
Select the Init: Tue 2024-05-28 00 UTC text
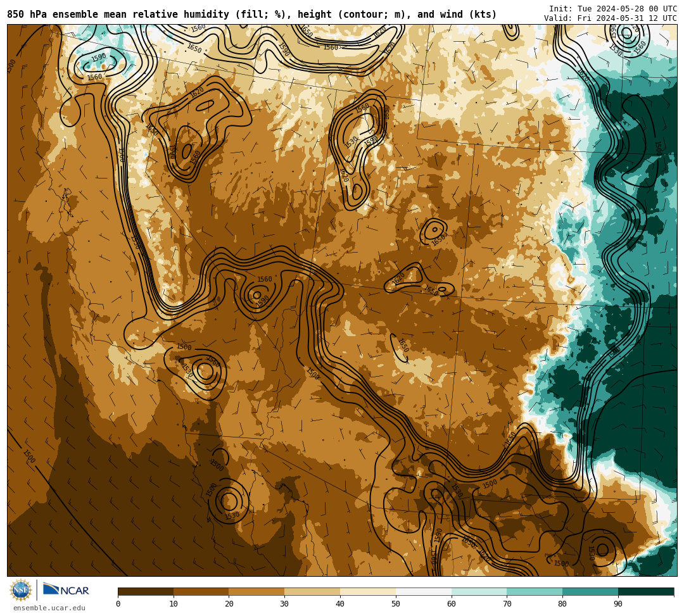click(x=613, y=9)
